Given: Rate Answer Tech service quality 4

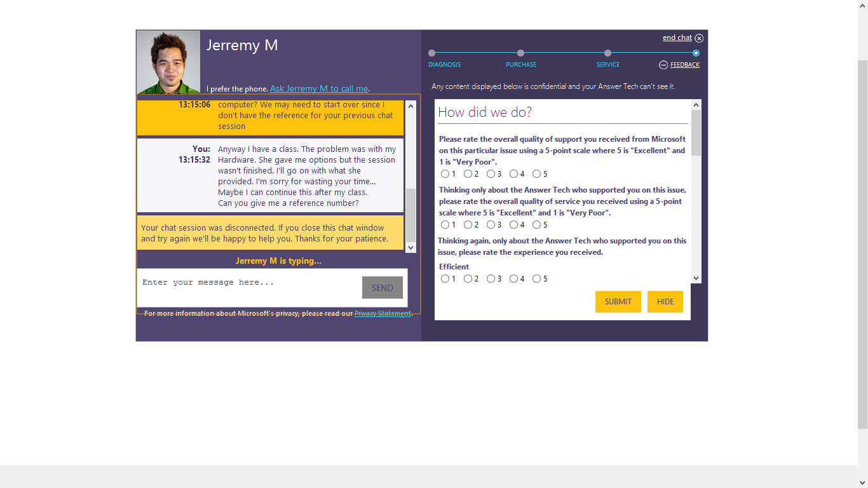Looking at the screenshot, I should point(513,225).
